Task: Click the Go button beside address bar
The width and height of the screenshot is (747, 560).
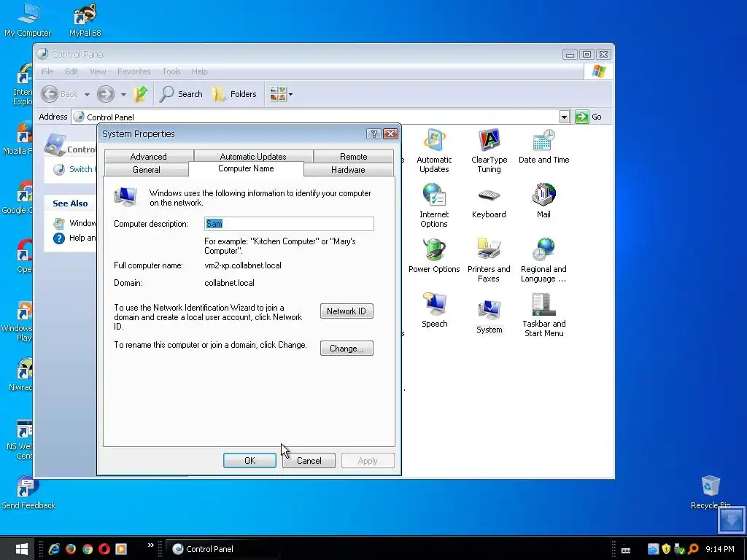Action: tap(589, 117)
